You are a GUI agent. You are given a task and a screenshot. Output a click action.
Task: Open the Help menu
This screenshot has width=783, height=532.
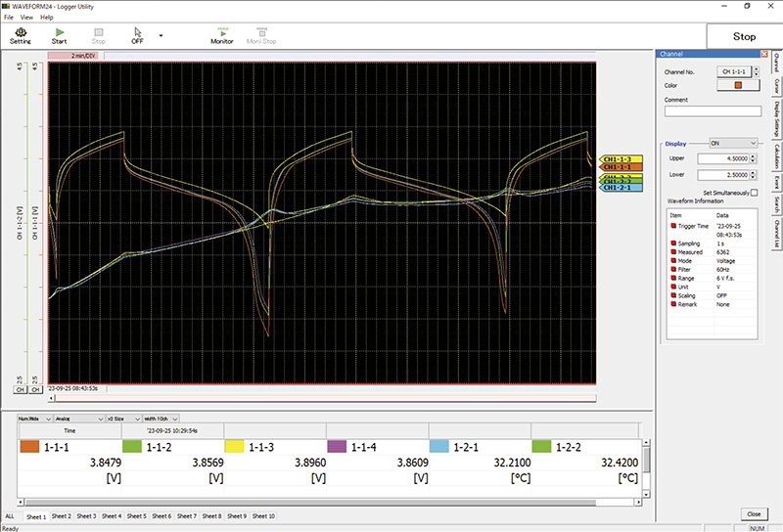click(x=46, y=17)
